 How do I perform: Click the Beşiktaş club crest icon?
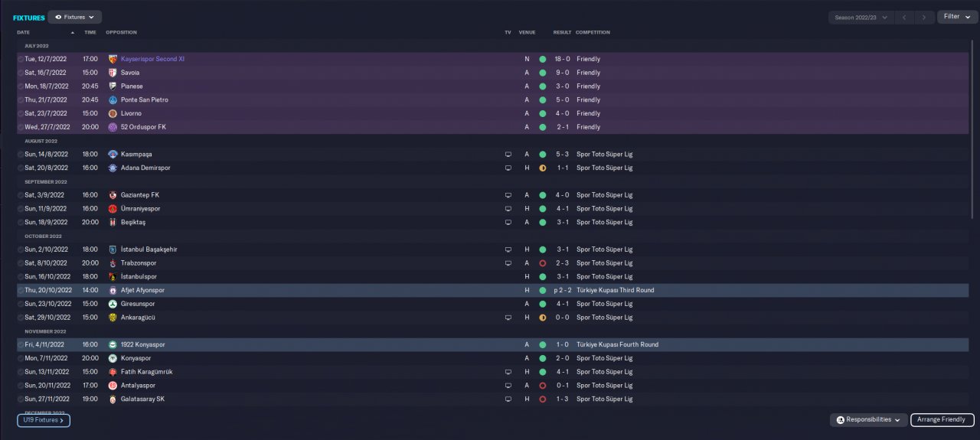click(x=113, y=222)
